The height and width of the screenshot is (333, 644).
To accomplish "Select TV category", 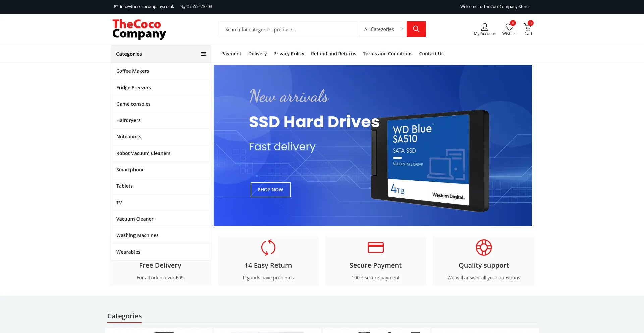I will coord(161,203).
